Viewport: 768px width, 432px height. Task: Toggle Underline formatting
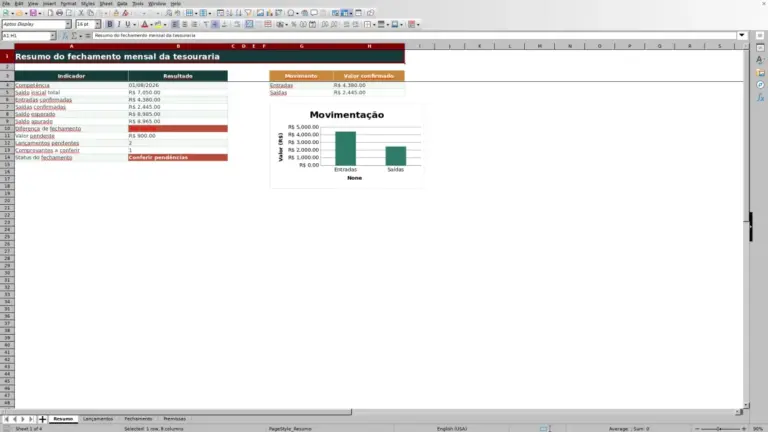click(x=128, y=24)
